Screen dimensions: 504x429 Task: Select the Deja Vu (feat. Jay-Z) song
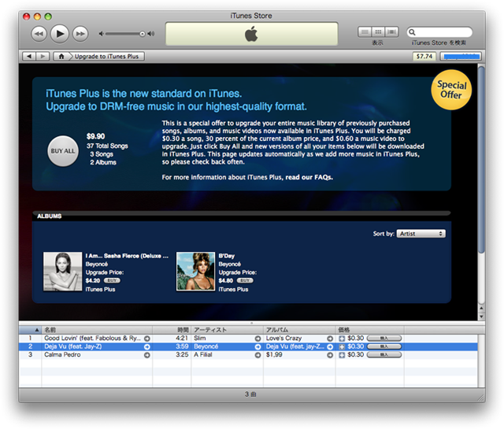[248, 346]
